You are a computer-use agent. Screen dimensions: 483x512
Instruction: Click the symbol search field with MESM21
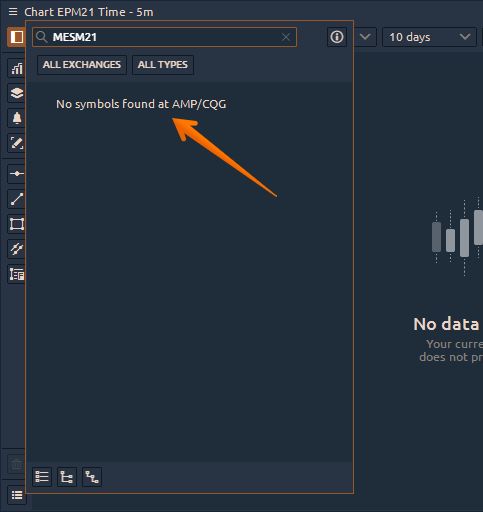pos(164,37)
